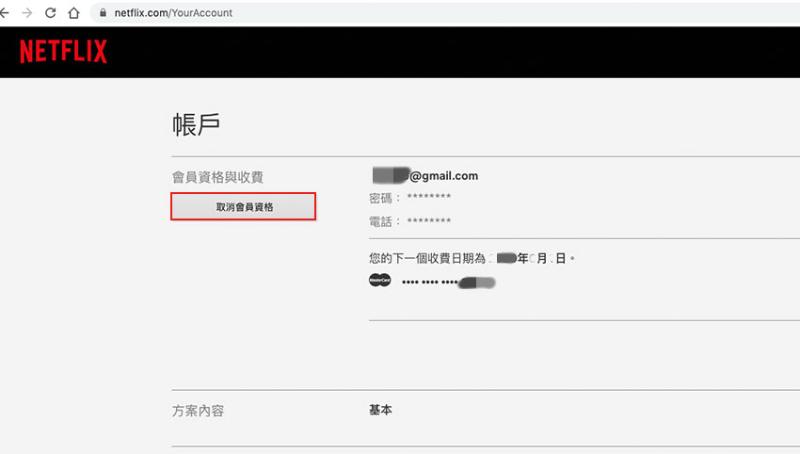Screen dimensions: 800x454
Task: Click the 密碼 password row
Action: coord(410,197)
